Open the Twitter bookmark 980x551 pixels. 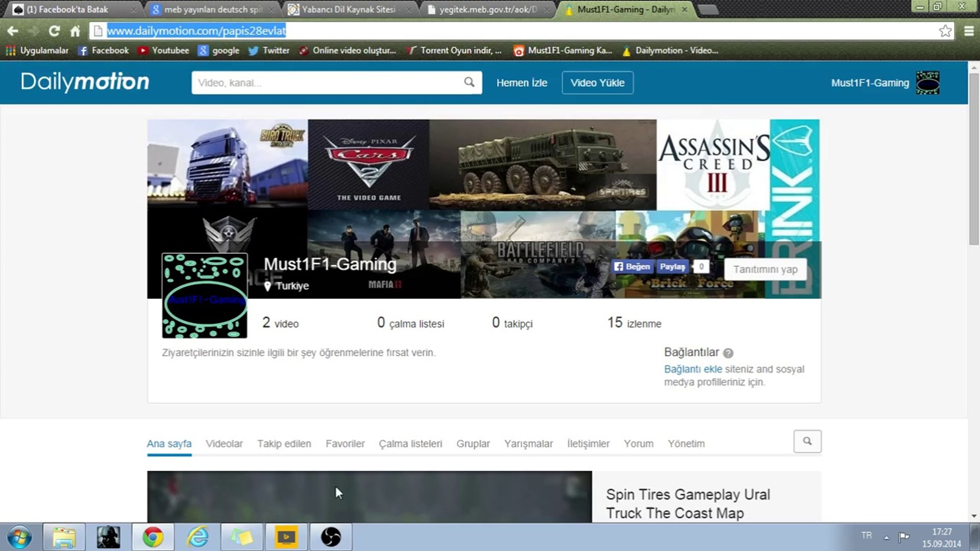click(269, 51)
